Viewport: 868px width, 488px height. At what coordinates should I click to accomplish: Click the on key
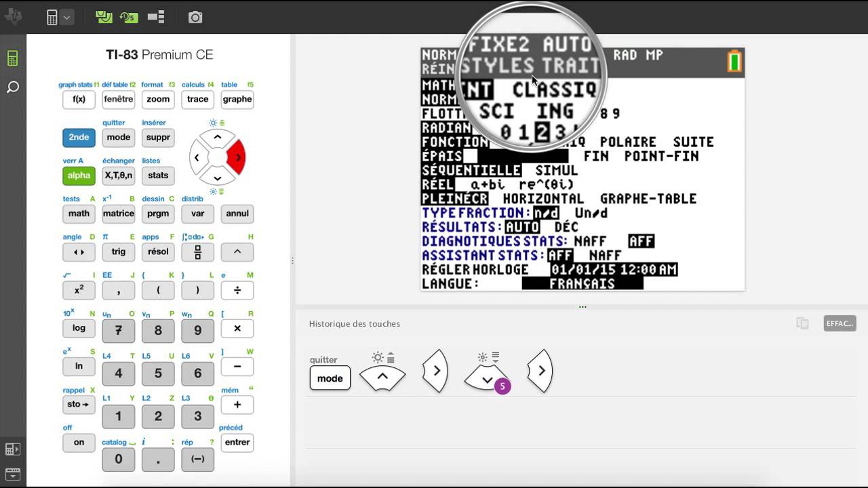[x=79, y=443]
